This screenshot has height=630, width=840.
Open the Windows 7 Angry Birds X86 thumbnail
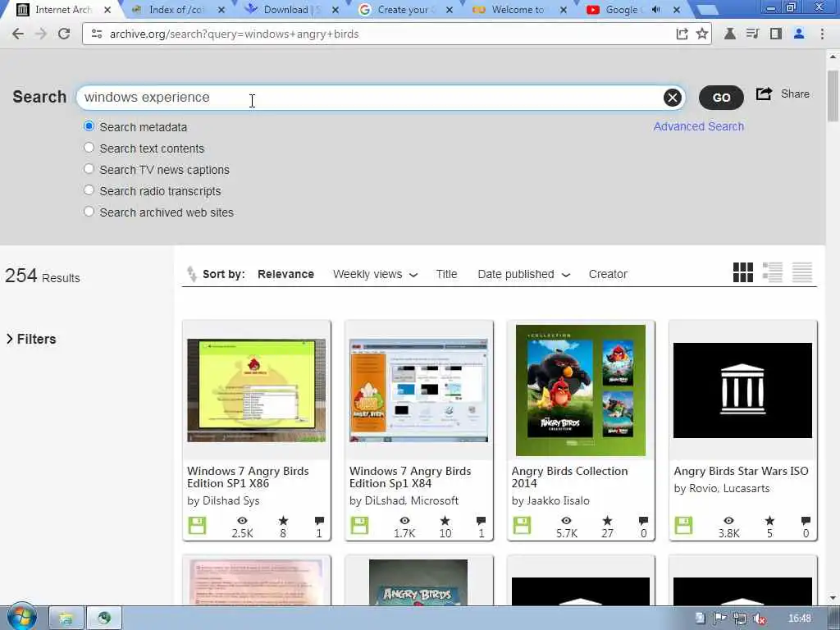click(x=256, y=390)
